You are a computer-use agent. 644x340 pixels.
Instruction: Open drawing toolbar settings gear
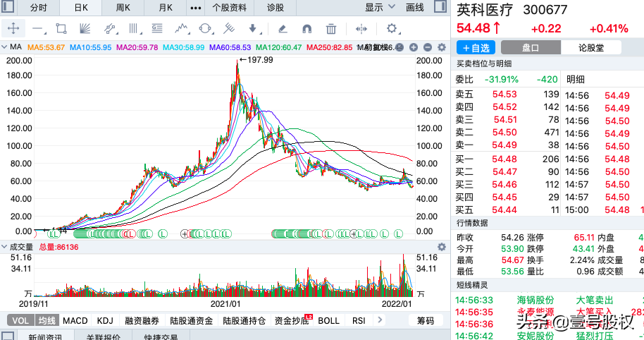tap(392, 29)
